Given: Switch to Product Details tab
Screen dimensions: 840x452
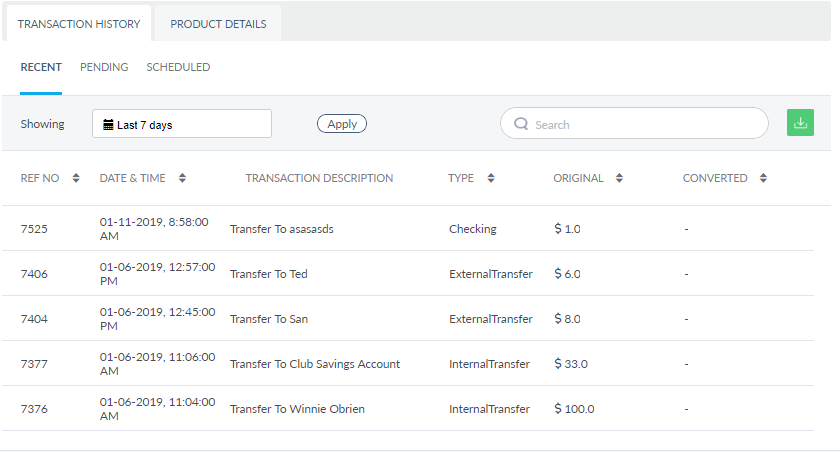Looking at the screenshot, I should (x=218, y=24).
